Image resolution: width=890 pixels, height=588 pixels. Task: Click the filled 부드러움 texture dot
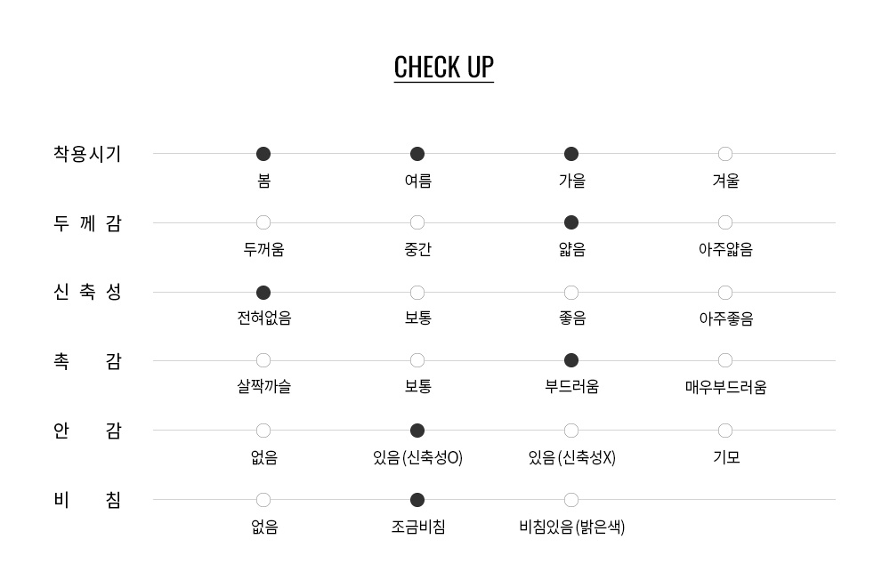(571, 360)
